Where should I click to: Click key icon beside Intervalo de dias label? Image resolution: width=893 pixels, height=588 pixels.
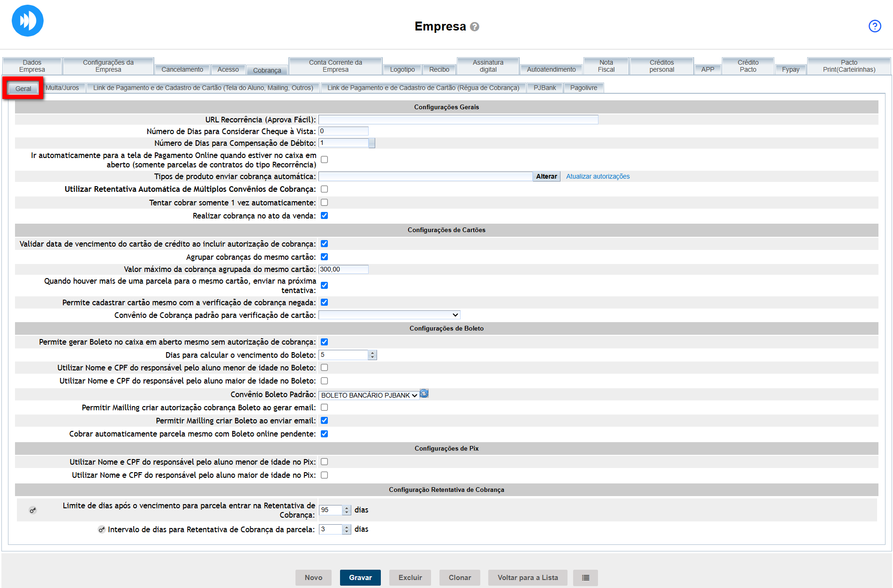(x=101, y=529)
